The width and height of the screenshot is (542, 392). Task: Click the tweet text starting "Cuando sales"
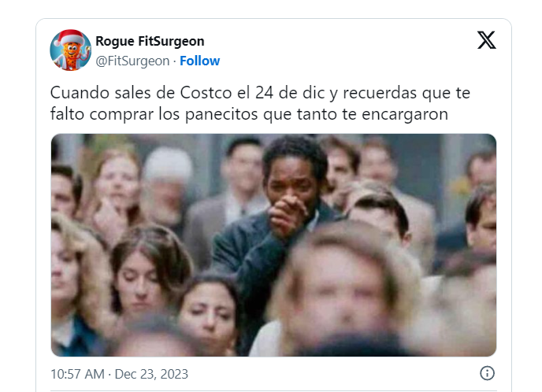coord(260,103)
